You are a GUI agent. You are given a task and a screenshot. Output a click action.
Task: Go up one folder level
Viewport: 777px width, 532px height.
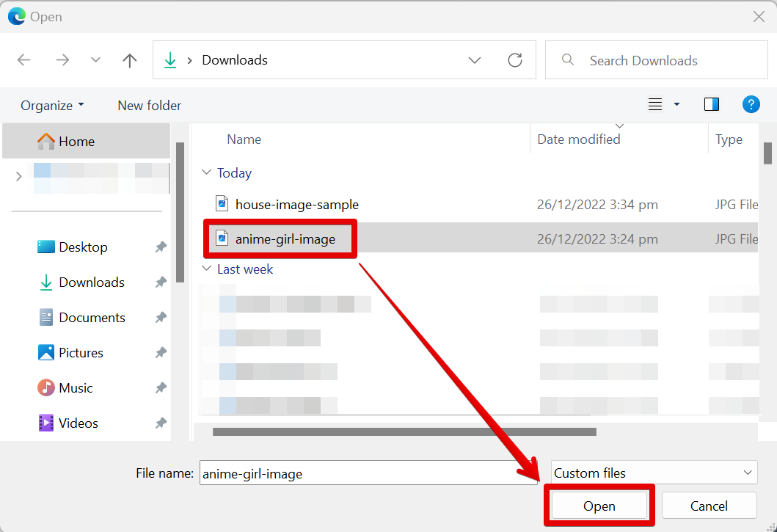[x=130, y=60]
